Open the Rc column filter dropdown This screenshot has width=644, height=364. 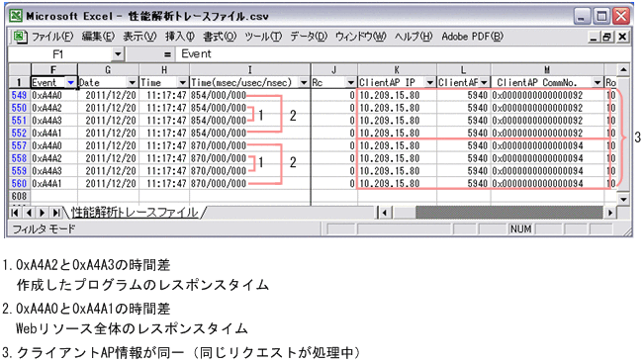(350, 83)
